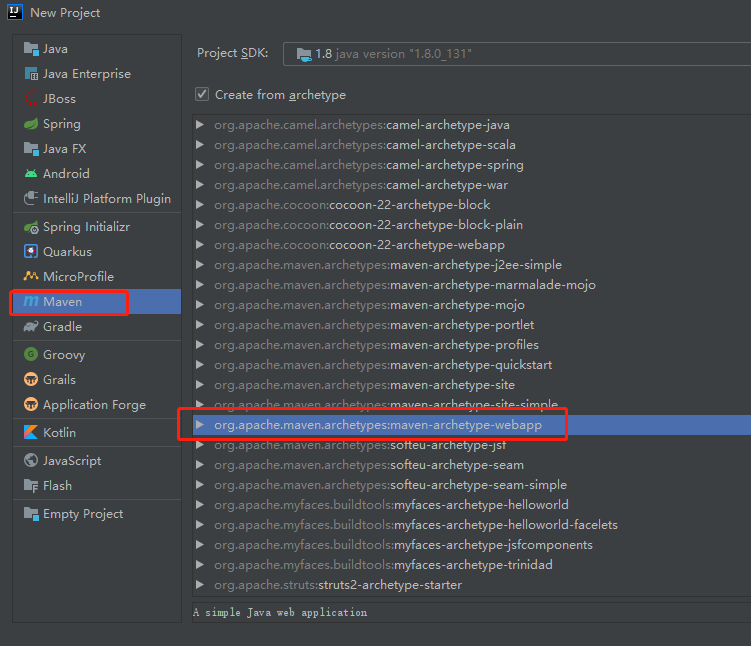Click the Java project type icon
This screenshot has height=646, width=751.
[31, 49]
